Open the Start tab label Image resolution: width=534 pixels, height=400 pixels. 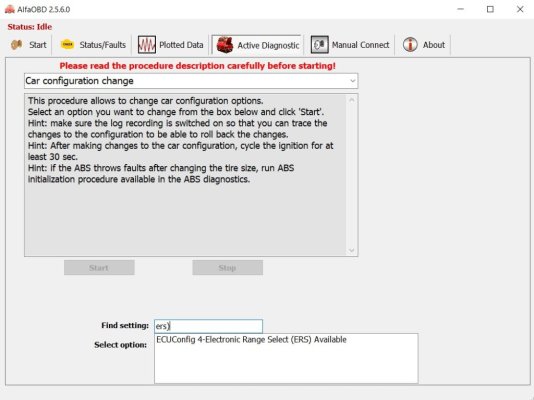[x=37, y=45]
